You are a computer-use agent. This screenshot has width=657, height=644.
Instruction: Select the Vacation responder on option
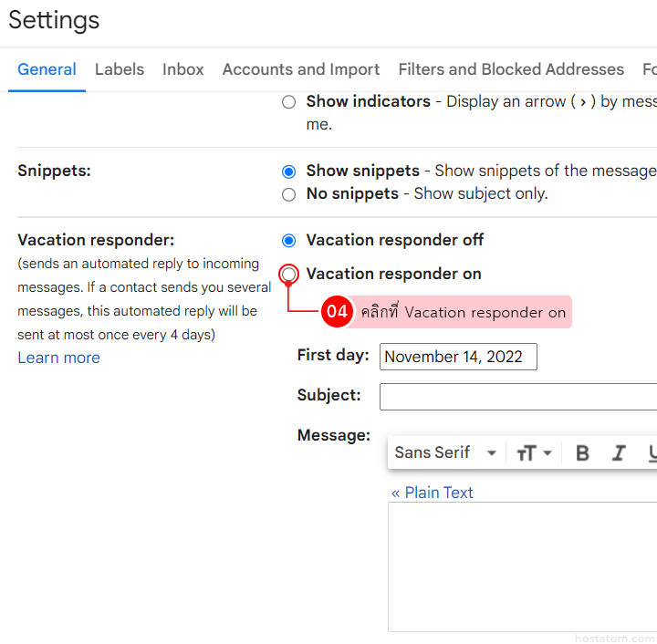[289, 274]
